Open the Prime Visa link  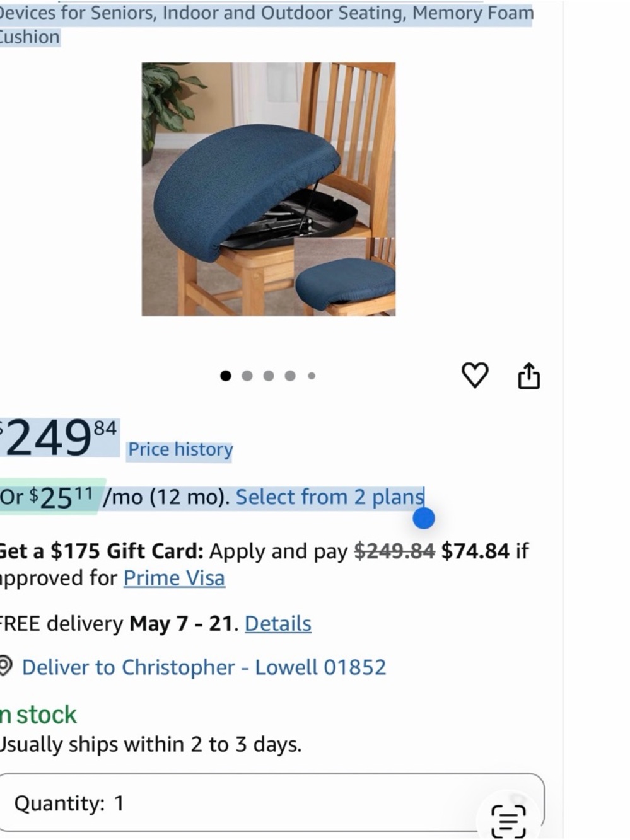[x=174, y=578]
